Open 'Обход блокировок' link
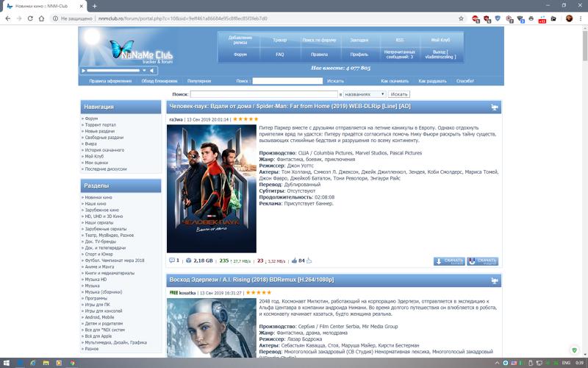This screenshot has height=368, width=588. tap(159, 81)
